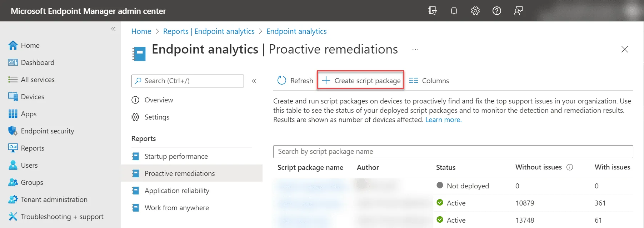Click the Reports | Endpoint analytics breadcrumb
Image resolution: width=644 pixels, height=228 pixels.
point(209,31)
